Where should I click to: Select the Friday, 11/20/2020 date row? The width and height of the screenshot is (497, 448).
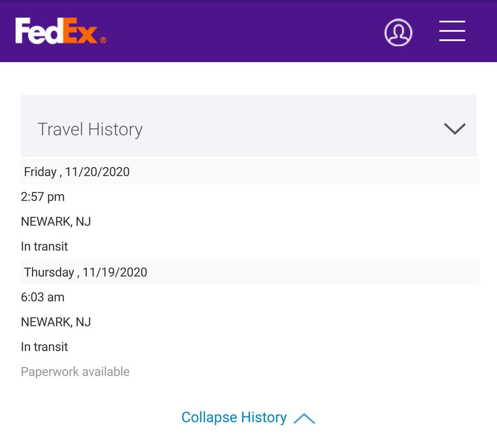77,172
